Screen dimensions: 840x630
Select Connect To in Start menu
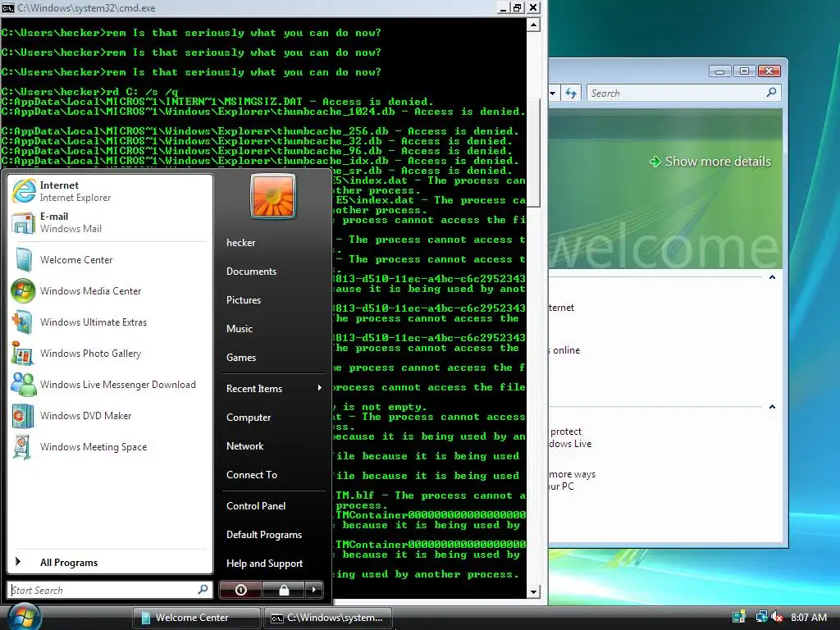(252, 475)
